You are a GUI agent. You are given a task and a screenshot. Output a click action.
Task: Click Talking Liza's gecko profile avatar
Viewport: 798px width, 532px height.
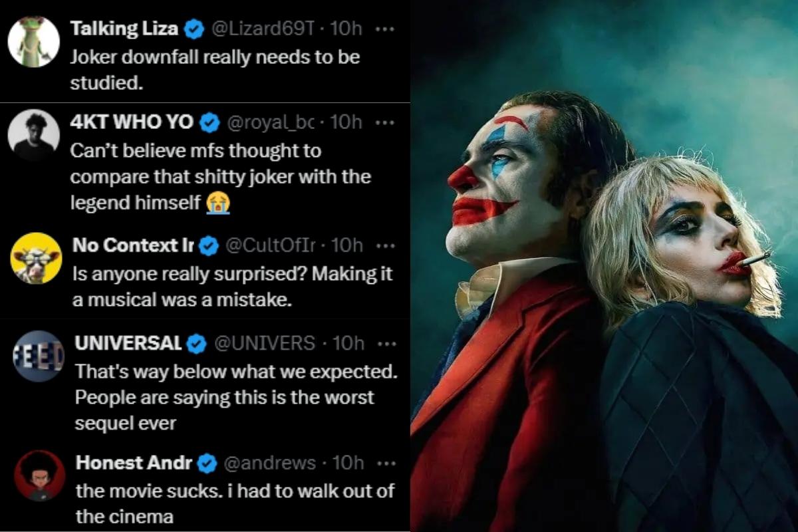tap(33, 41)
